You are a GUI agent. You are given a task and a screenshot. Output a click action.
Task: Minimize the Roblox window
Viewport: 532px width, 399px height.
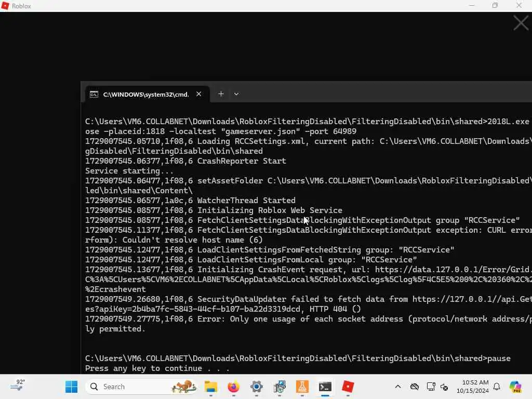pos(472,5)
